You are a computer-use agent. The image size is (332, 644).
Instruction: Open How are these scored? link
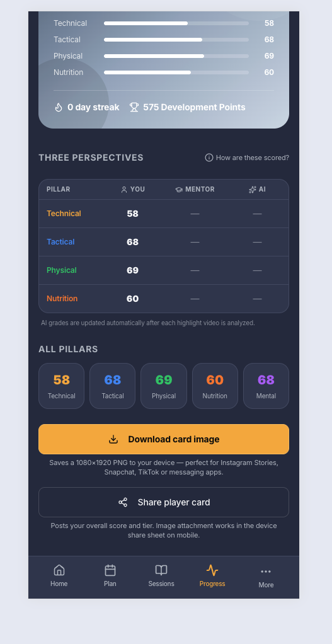(247, 158)
